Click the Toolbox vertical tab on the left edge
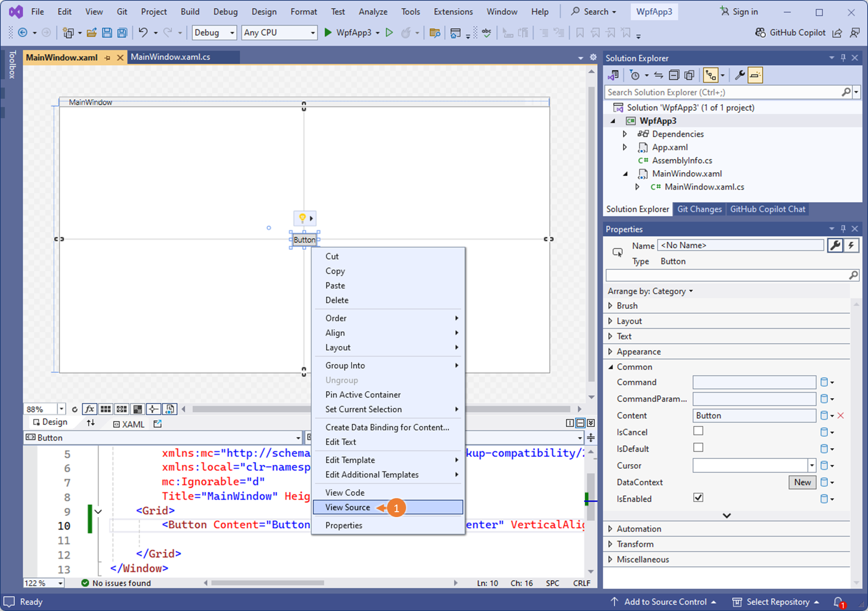The width and height of the screenshot is (868, 611). click(x=12, y=65)
